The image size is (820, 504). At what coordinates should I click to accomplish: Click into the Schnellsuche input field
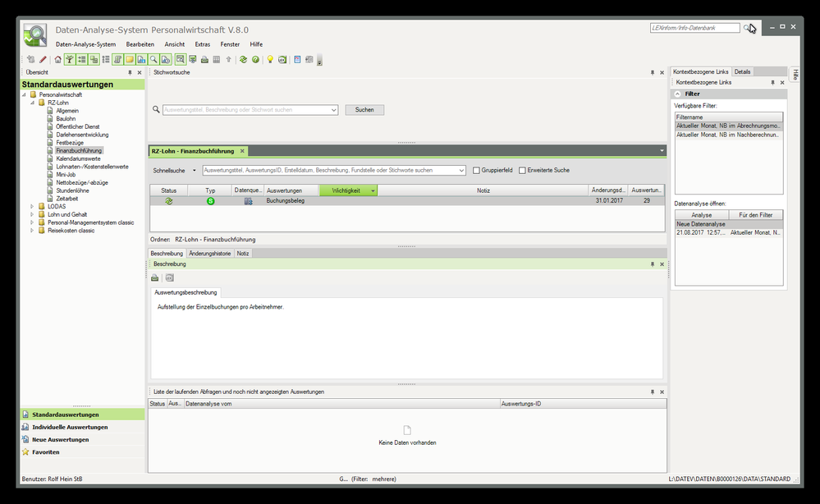(333, 171)
